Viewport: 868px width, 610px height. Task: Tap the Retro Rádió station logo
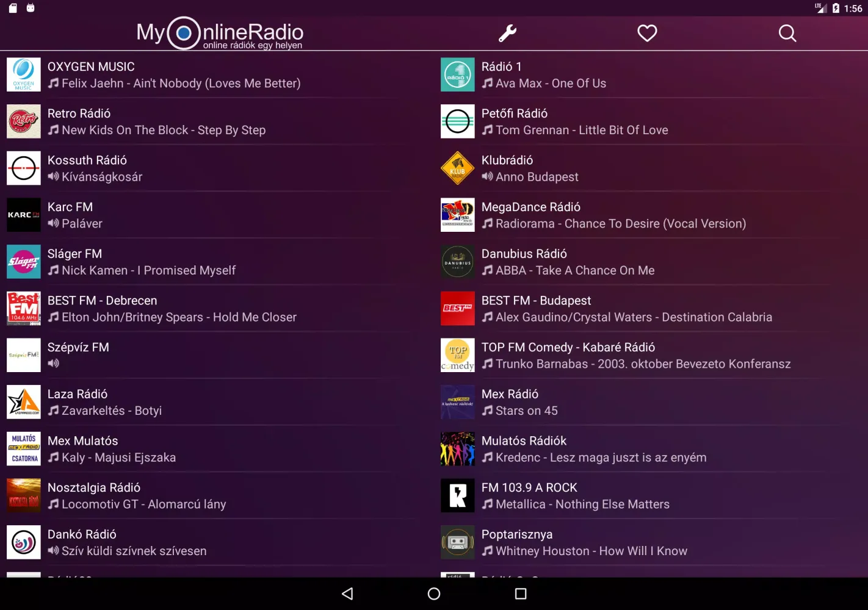coord(24,121)
